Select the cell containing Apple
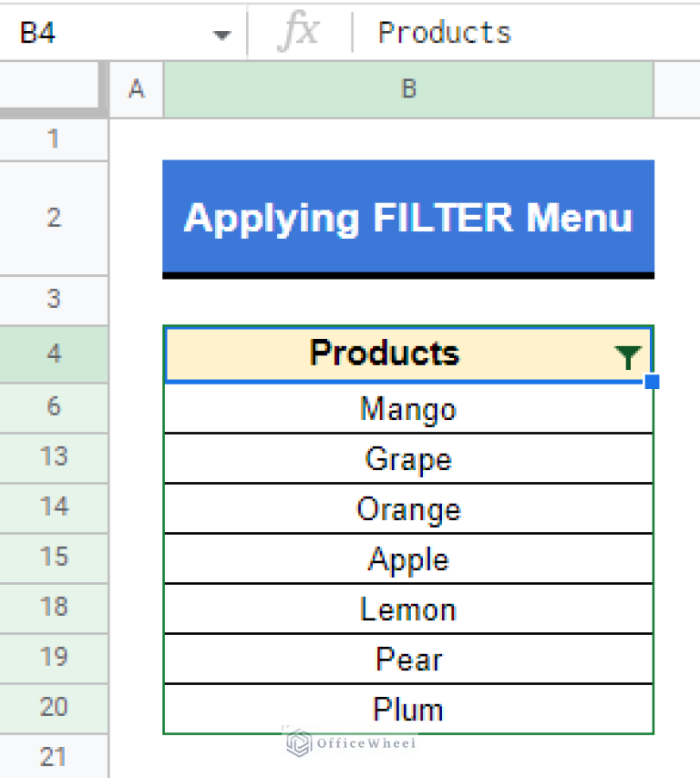The width and height of the screenshot is (700, 778). [x=408, y=558]
